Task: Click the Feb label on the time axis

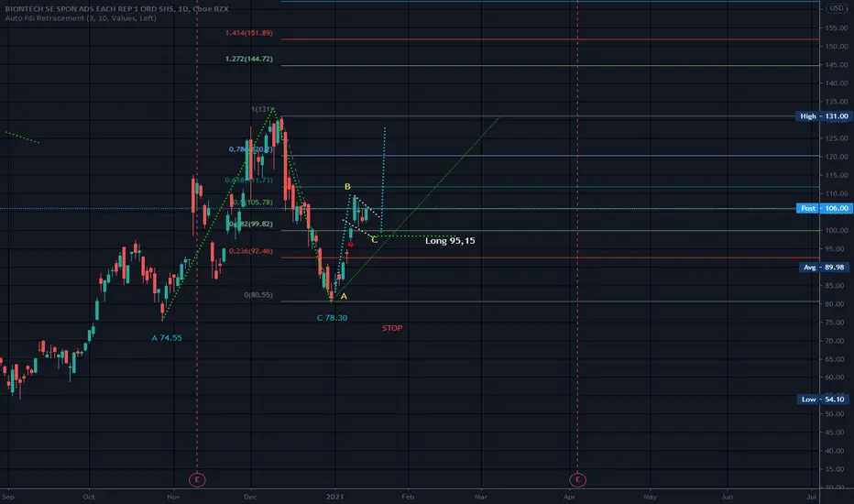Action: point(408,497)
